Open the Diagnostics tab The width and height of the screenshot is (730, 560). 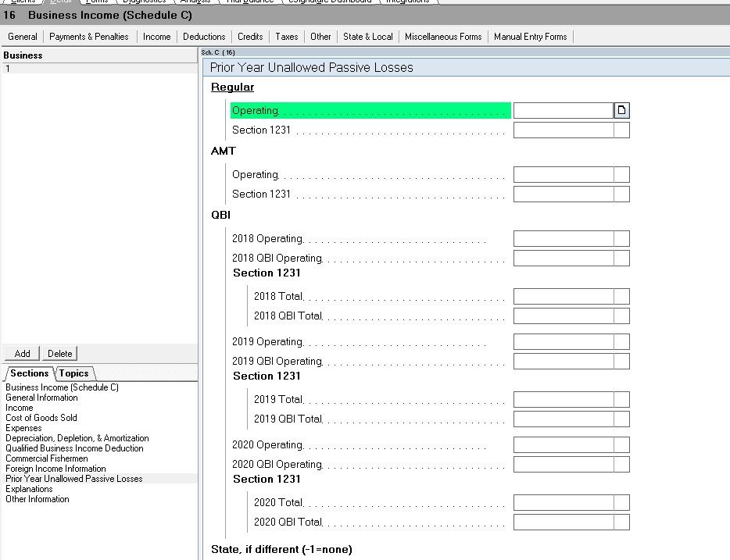[144, 2]
